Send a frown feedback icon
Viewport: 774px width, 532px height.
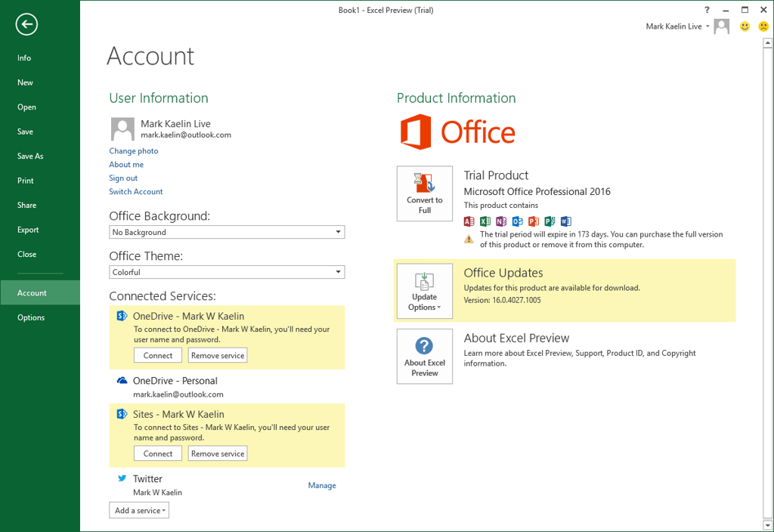763,26
